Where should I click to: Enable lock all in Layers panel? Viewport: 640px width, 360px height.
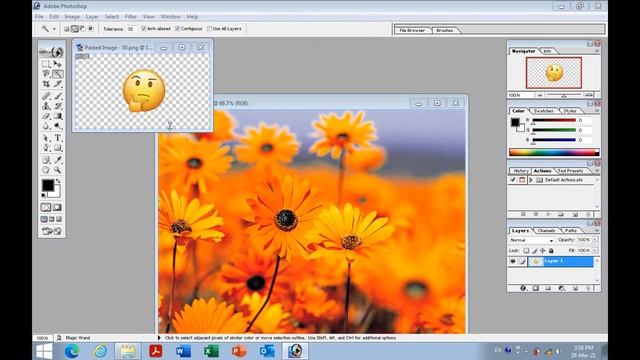click(551, 251)
